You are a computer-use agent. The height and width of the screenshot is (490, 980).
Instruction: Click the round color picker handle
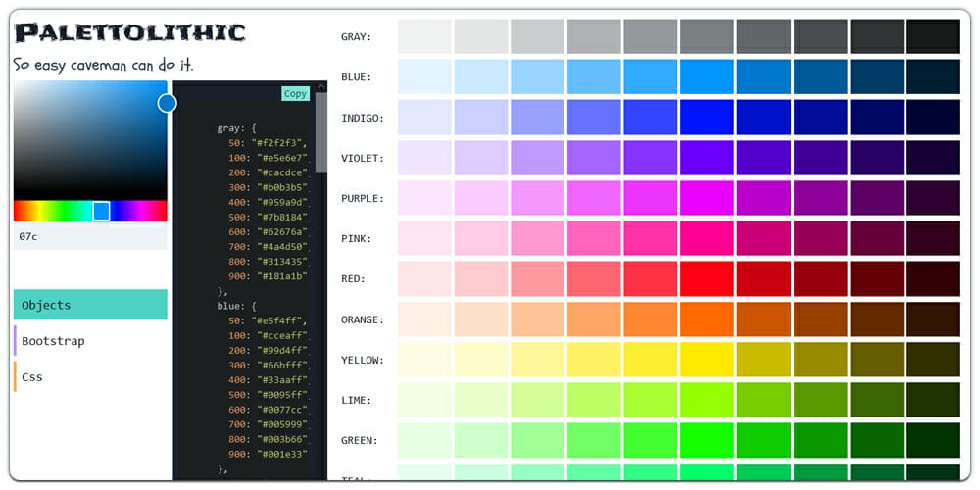point(167,103)
